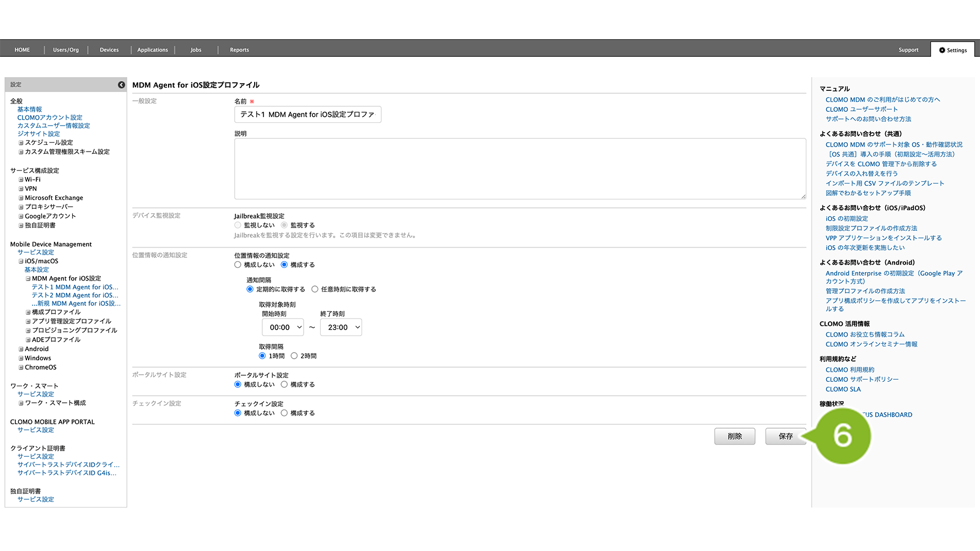Expand the ADEプロファイル tree icon

[28, 340]
